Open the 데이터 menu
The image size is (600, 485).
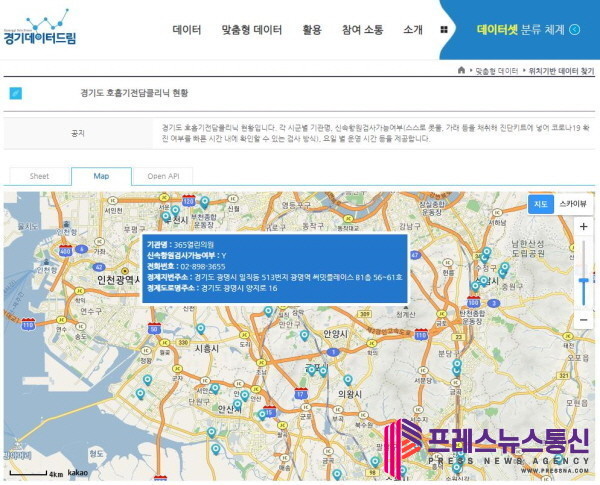coord(187,30)
